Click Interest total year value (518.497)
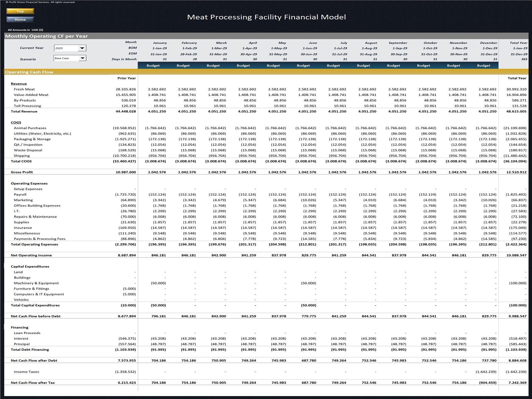Screen dimensions: 532x399 tap(518, 339)
